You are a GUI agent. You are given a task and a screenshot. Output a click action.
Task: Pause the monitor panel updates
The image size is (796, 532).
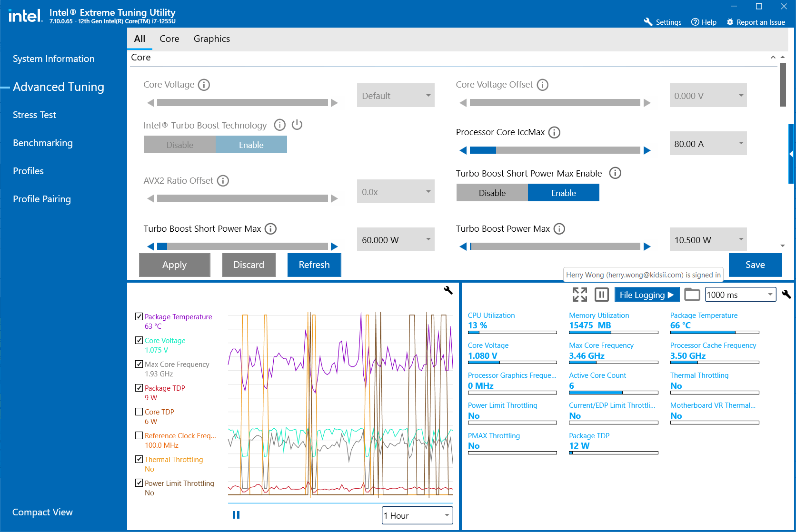pos(602,295)
